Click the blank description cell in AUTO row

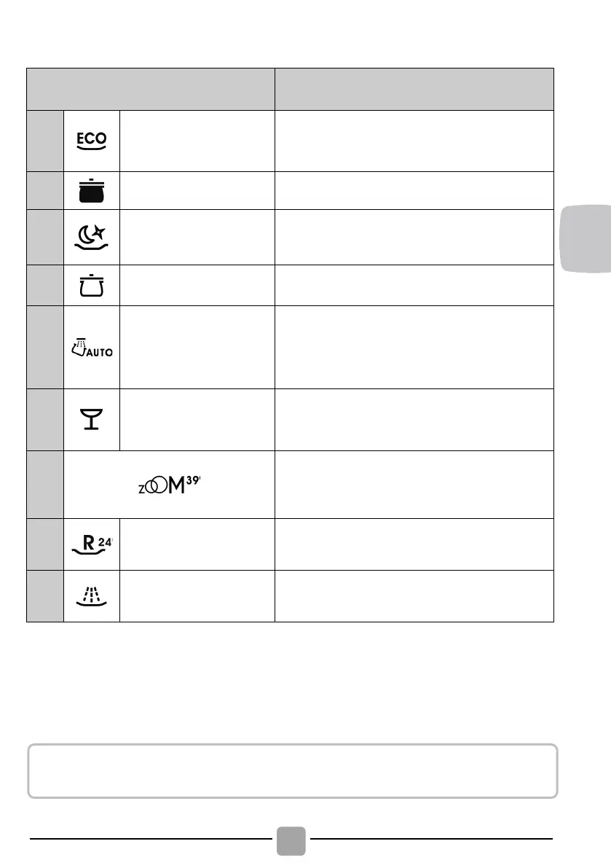tap(414, 346)
